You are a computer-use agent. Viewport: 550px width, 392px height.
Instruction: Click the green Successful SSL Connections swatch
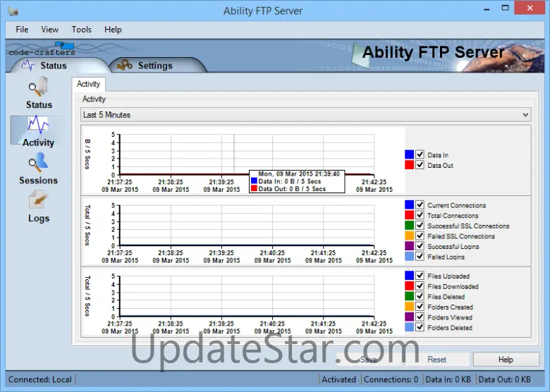[x=410, y=226]
